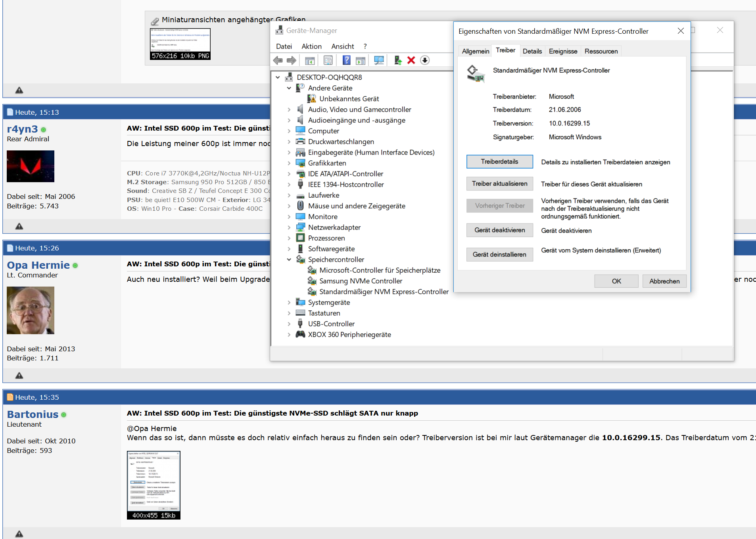756x539 pixels.
Task: Expand the Monitore node
Action: point(289,216)
